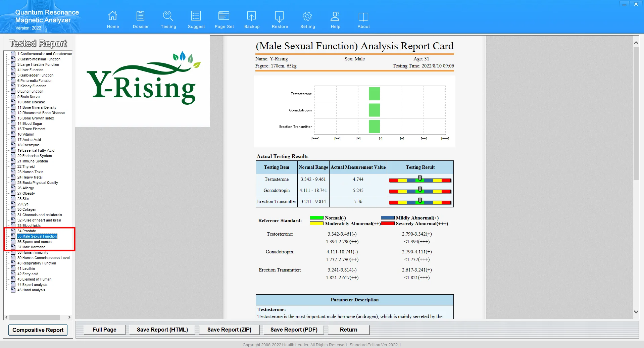Viewport: 644px width, 348px height.
Task: Click the Backup icon
Action: [x=252, y=16]
